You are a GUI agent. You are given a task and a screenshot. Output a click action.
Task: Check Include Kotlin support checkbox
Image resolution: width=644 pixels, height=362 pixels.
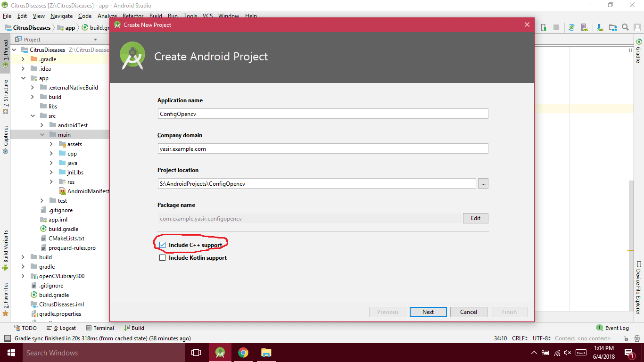[x=163, y=258]
